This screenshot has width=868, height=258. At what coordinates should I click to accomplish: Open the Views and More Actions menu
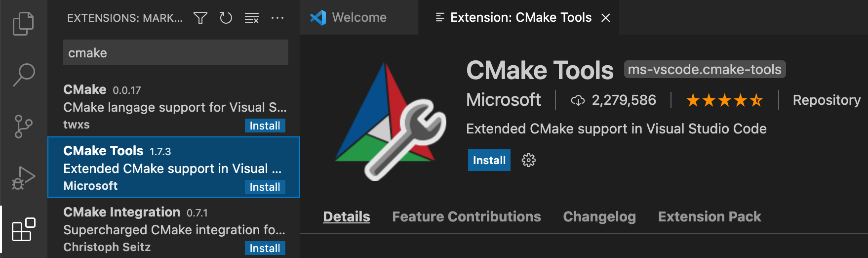(x=277, y=18)
